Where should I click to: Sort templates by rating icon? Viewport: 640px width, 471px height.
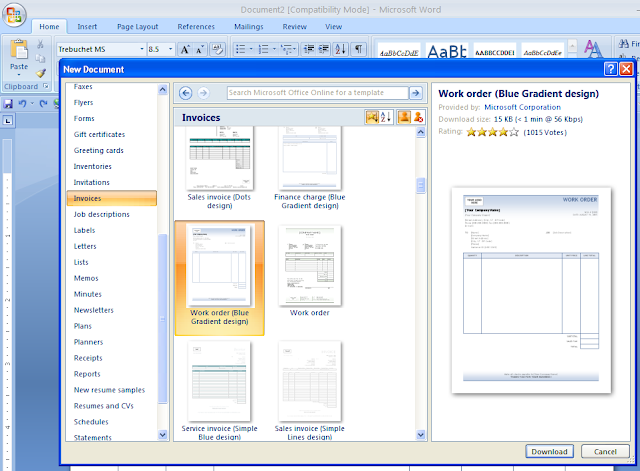[372, 118]
